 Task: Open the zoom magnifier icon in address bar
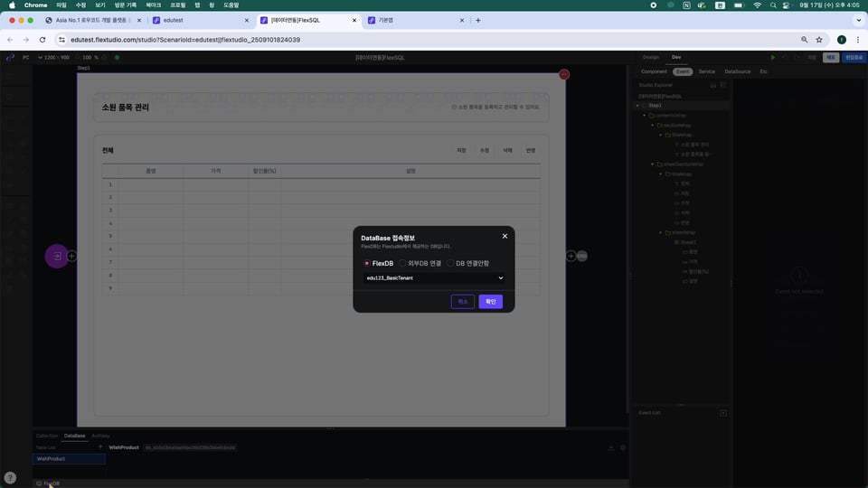(x=805, y=40)
